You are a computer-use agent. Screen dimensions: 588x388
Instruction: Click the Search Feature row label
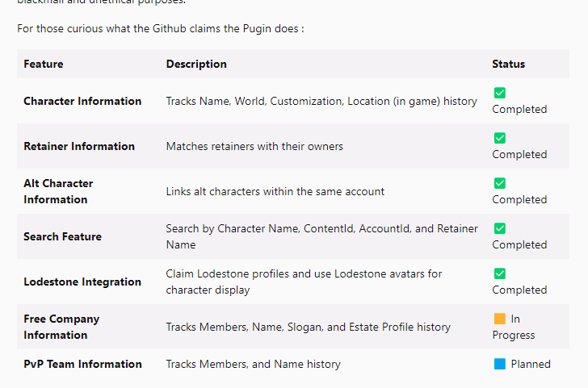click(62, 236)
